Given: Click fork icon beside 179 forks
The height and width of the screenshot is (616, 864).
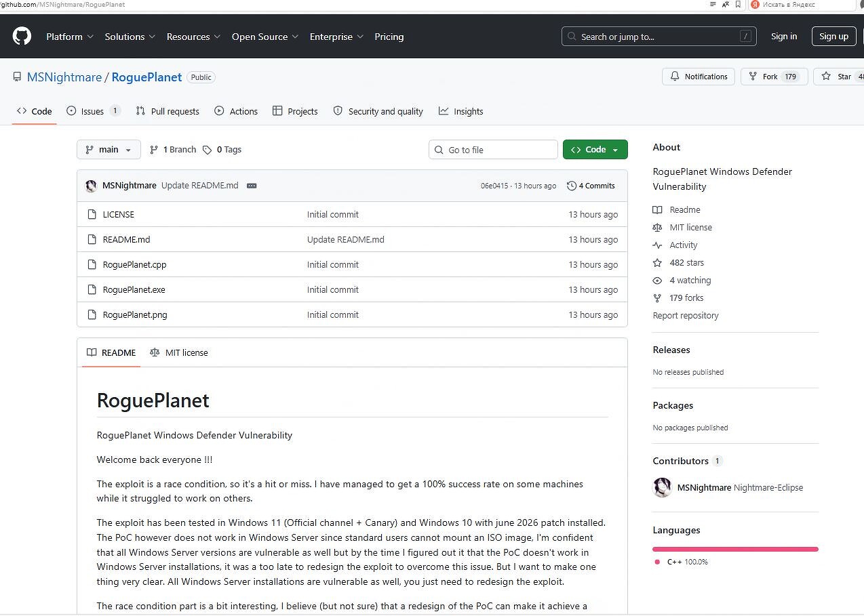Looking at the screenshot, I should coord(657,298).
